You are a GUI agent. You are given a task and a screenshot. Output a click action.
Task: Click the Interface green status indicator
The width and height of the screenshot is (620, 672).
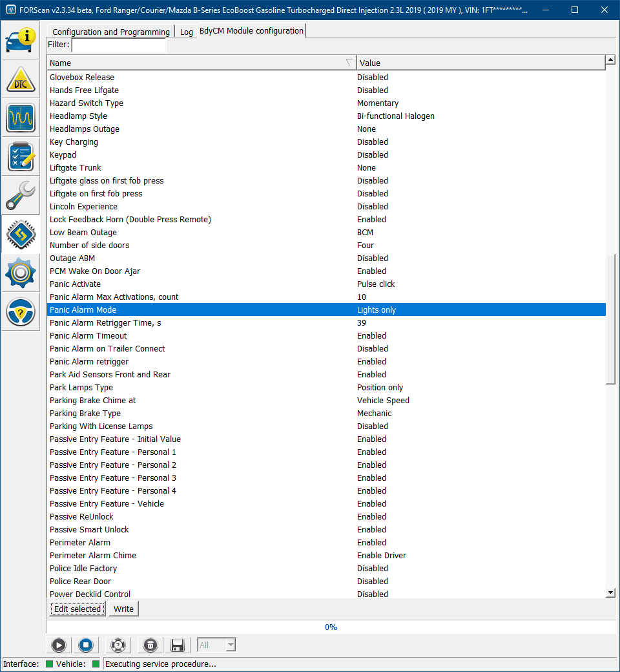click(49, 664)
